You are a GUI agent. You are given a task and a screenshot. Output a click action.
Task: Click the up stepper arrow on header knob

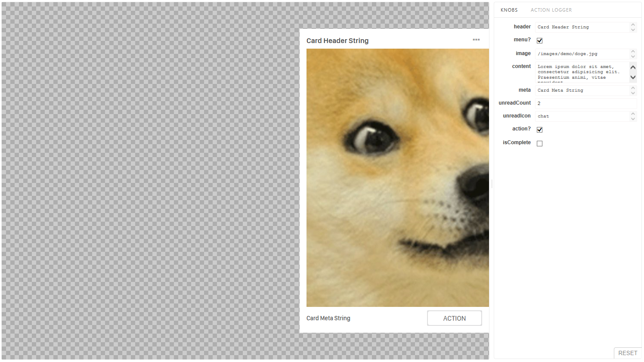pos(633,25)
